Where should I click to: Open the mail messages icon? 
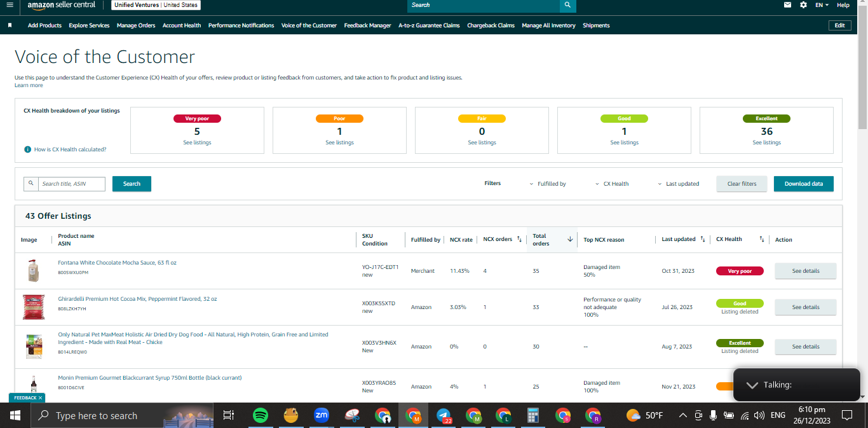pyautogui.click(x=788, y=5)
